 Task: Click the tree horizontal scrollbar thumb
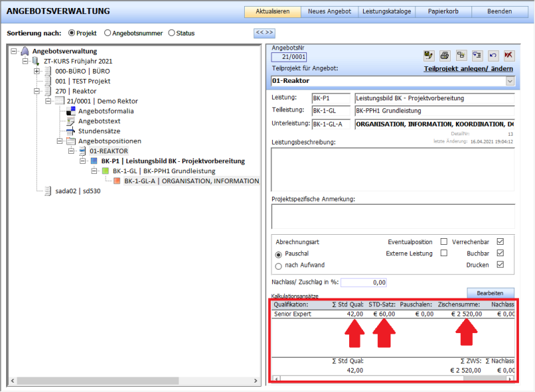click(x=98, y=381)
